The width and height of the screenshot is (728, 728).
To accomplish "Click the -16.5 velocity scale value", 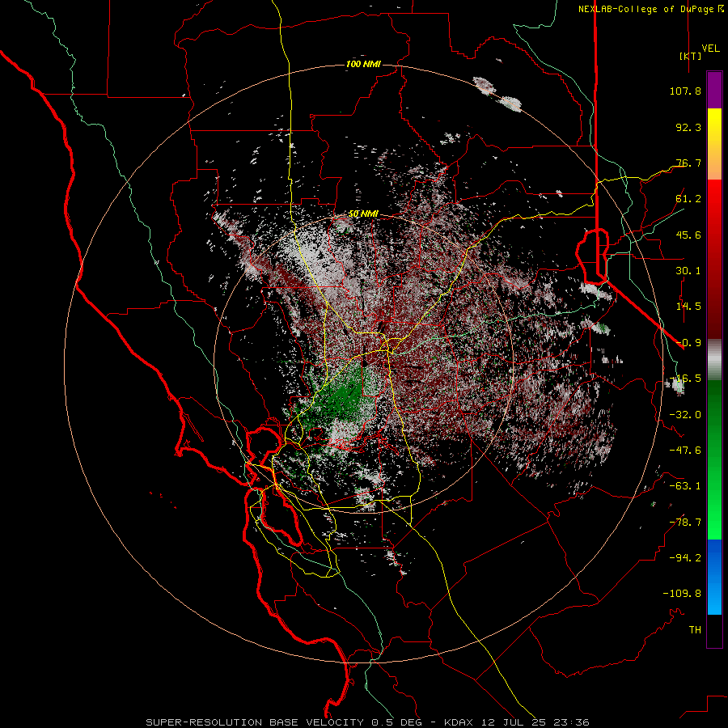I will click(x=685, y=379).
